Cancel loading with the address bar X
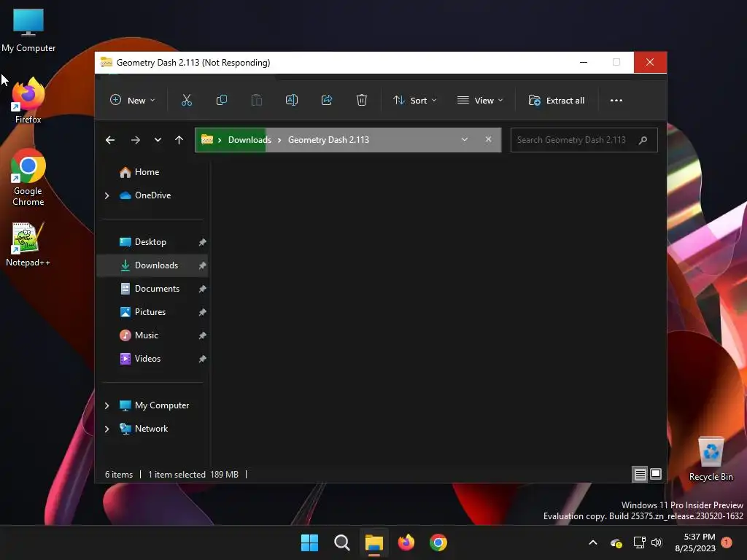The width and height of the screenshot is (747, 560). 488,139
